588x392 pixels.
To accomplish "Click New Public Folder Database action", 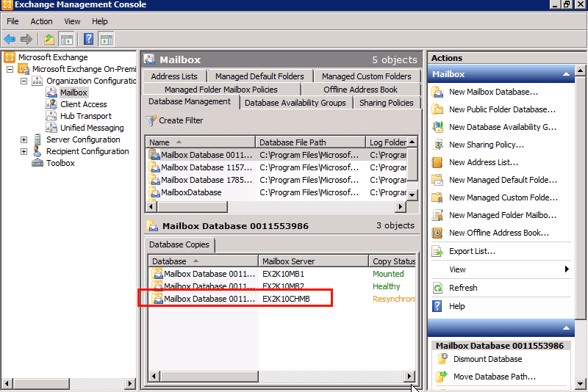I will [x=502, y=109].
